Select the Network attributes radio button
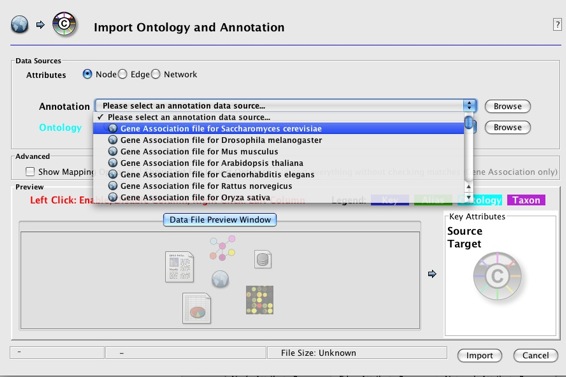Image resolution: width=566 pixels, height=377 pixels. tap(156, 74)
